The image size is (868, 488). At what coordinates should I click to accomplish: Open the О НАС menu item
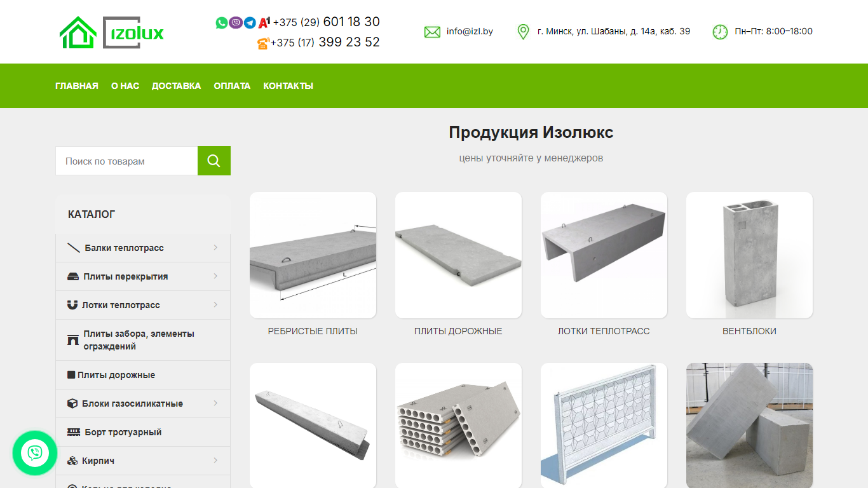pyautogui.click(x=125, y=86)
